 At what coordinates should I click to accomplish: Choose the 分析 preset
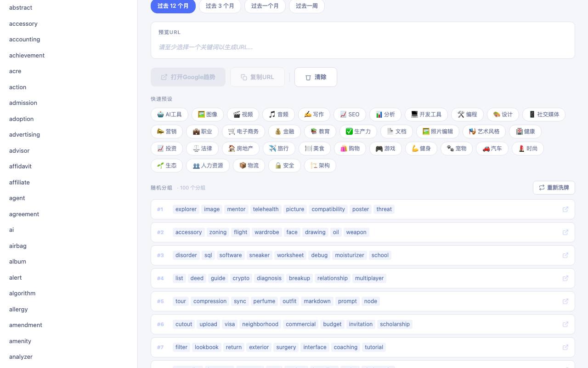pos(385,115)
